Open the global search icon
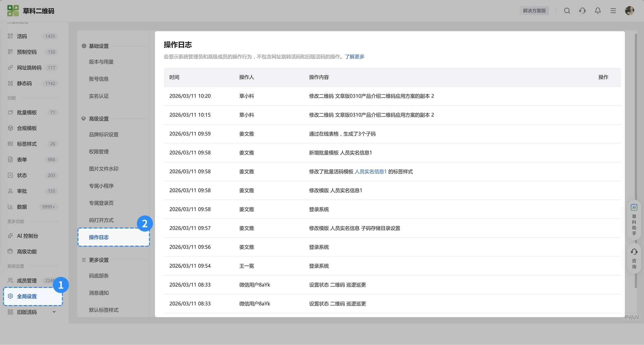 click(x=567, y=10)
